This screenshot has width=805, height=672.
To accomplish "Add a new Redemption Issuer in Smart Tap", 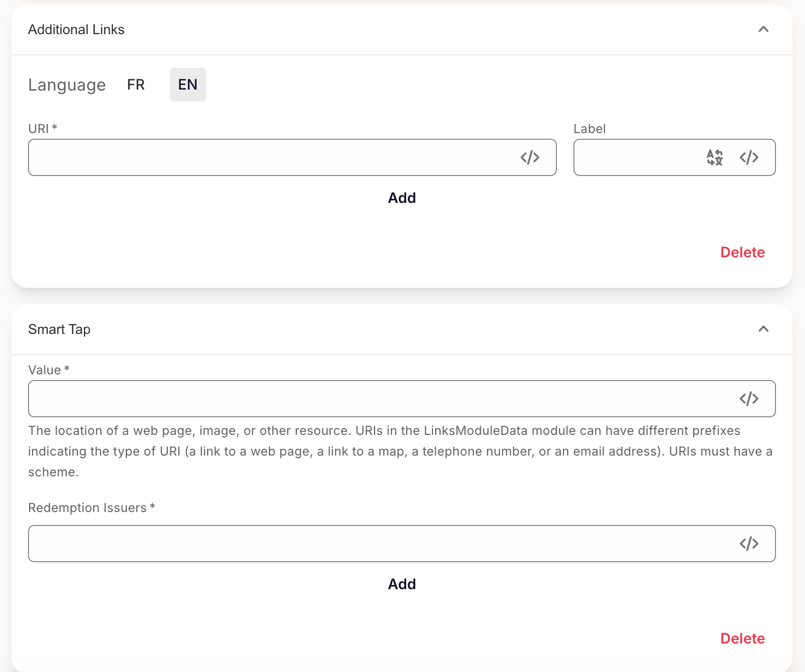I will tap(402, 584).
